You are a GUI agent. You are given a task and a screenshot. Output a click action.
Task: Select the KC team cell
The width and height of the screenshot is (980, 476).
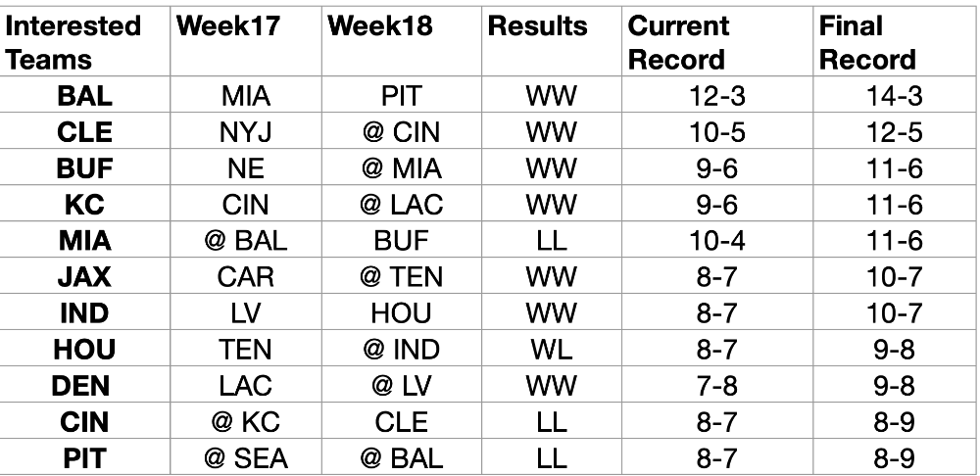85,204
